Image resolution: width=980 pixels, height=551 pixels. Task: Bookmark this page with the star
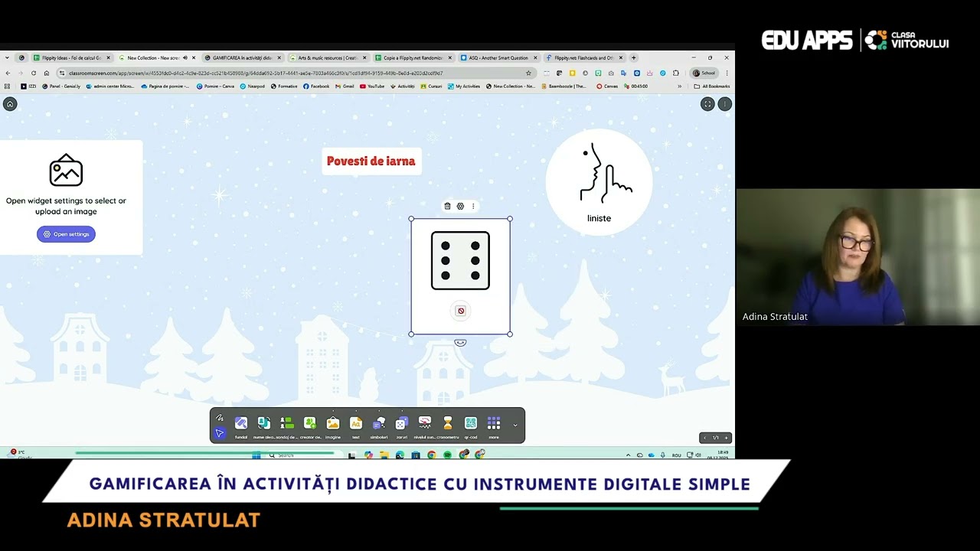(528, 73)
